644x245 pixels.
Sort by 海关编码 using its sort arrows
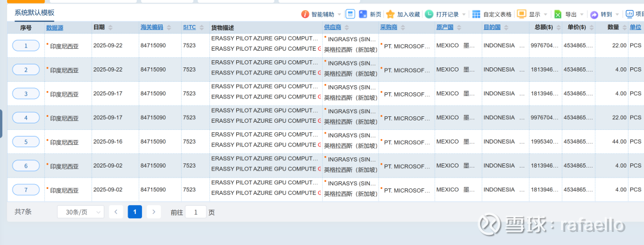pyautogui.click(x=169, y=27)
